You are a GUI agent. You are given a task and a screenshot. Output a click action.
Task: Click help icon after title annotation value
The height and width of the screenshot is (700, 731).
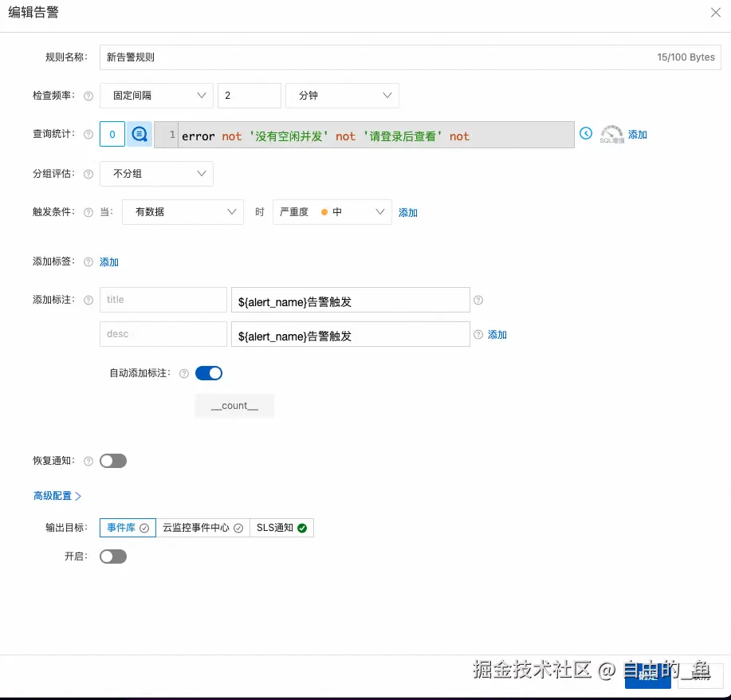pyautogui.click(x=478, y=301)
